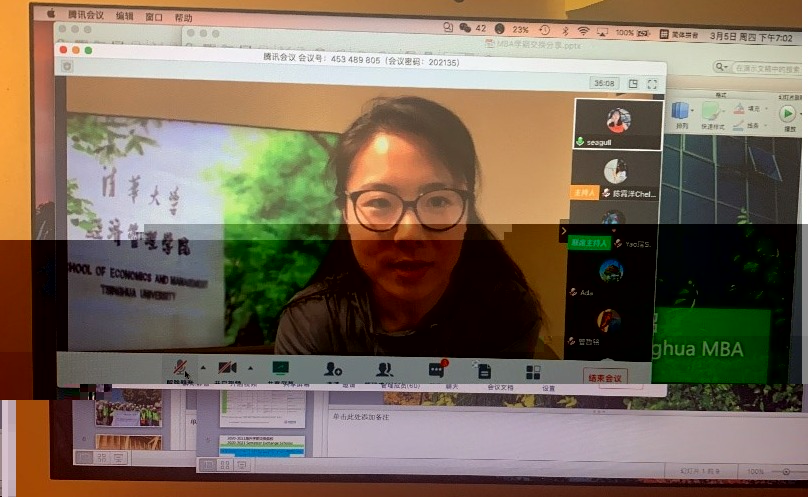Open PowerPoint search magnifier dropdown
Viewport: 808px width, 497px height.
[721, 67]
